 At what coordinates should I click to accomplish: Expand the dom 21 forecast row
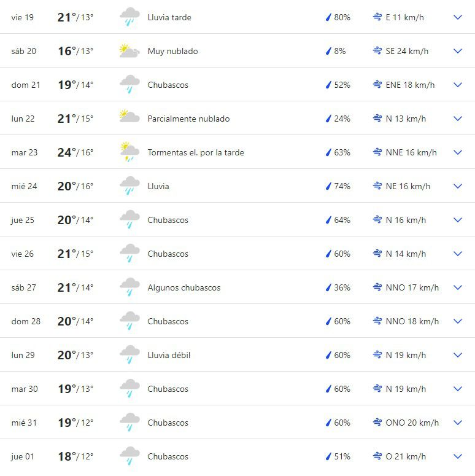[x=457, y=85]
